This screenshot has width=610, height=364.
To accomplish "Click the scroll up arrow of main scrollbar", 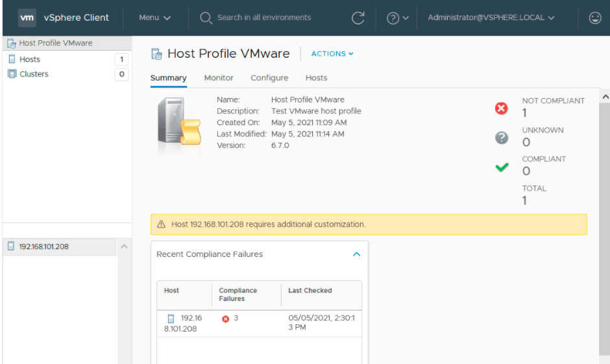I will (605, 97).
